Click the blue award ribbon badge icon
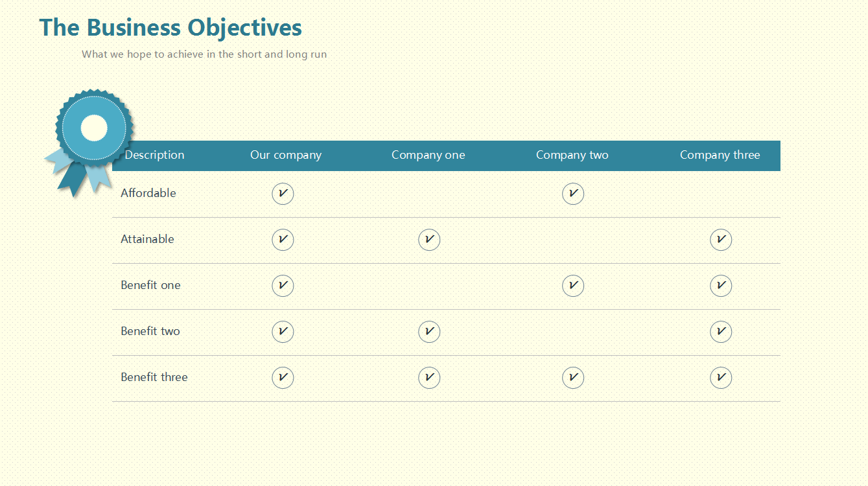 93,129
